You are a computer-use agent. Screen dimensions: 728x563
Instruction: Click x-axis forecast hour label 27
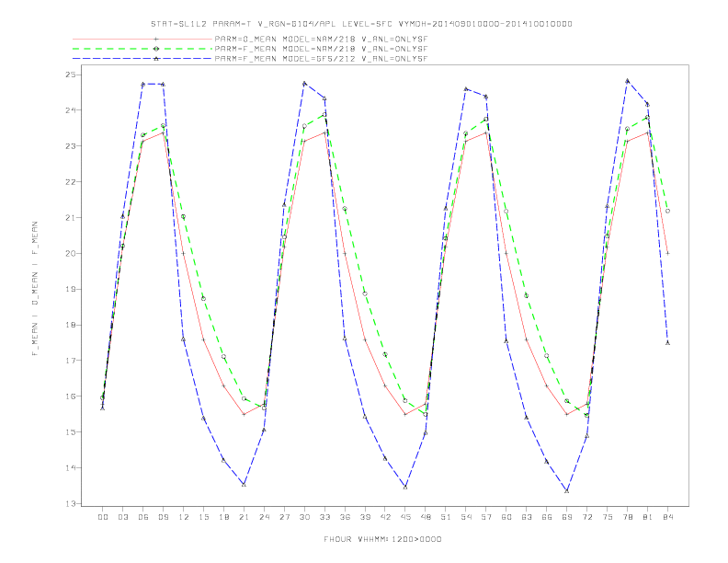[x=284, y=517]
